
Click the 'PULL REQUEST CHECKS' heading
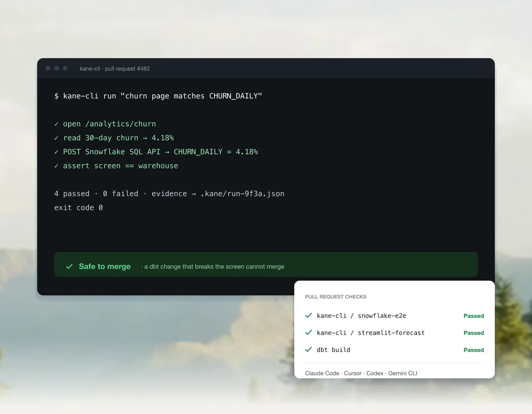[336, 297]
